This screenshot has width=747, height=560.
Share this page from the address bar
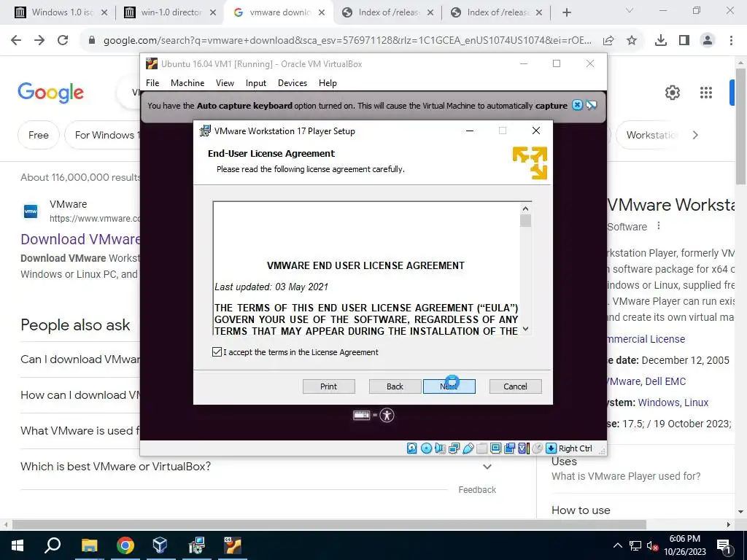tap(608, 41)
